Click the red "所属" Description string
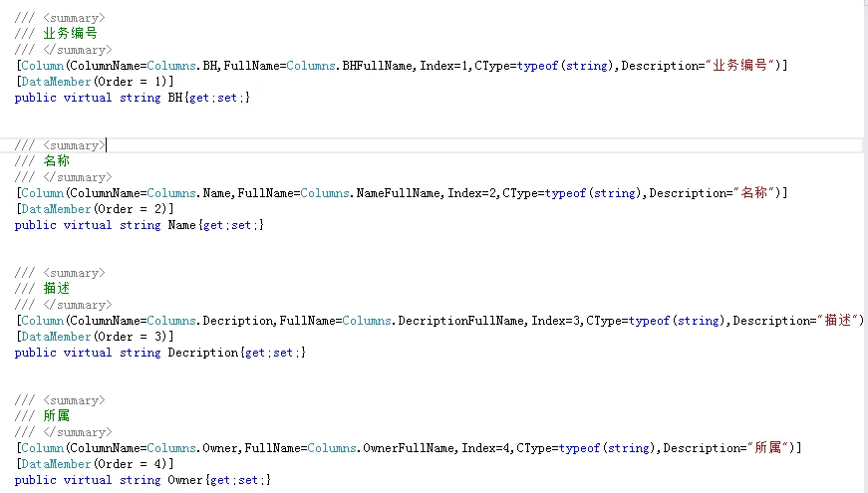Viewport: 868px width, 493px height. tap(767, 447)
